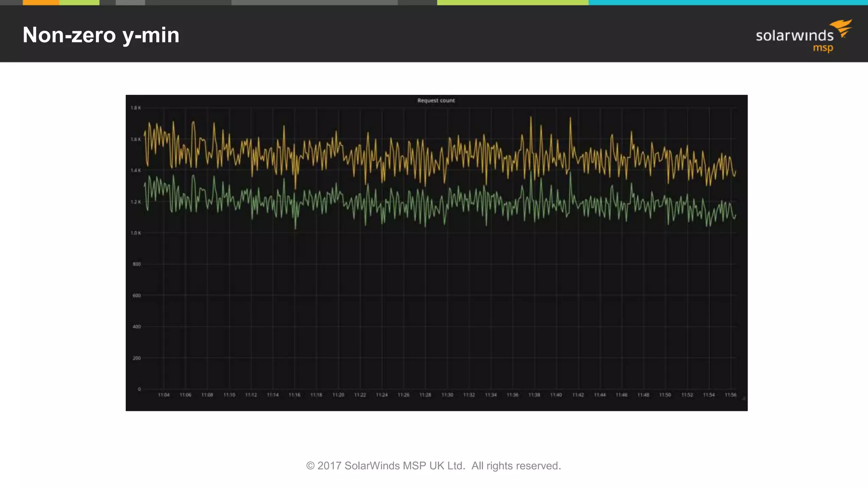This screenshot has width=868, height=488.
Task: Click the 'Non-zero y-min' slide heading
Action: pos(101,35)
